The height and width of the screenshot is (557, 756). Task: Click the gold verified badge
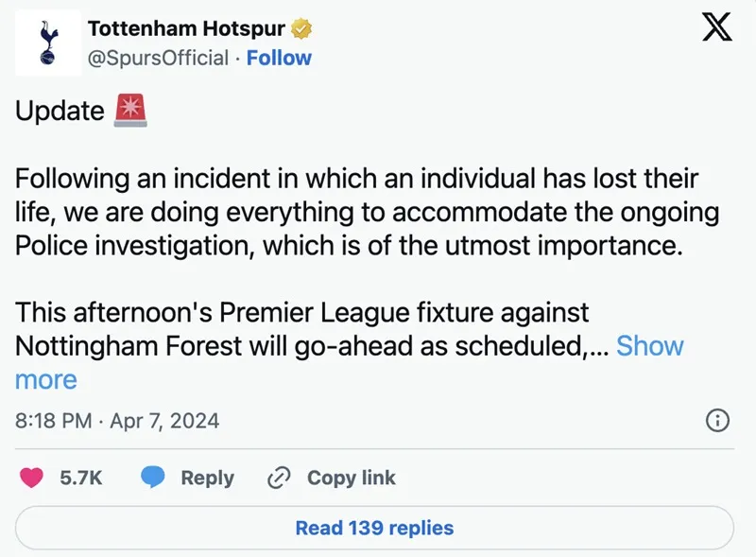click(x=302, y=28)
